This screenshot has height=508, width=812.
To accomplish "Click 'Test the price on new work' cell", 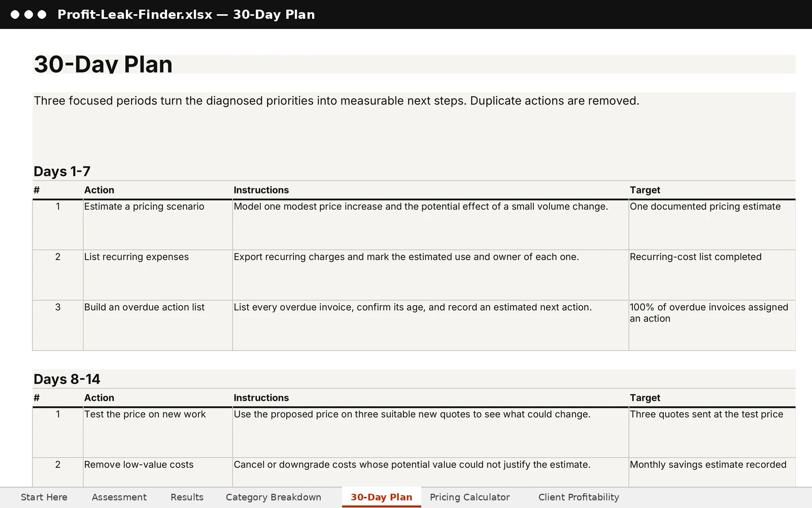I will pyautogui.click(x=158, y=432).
